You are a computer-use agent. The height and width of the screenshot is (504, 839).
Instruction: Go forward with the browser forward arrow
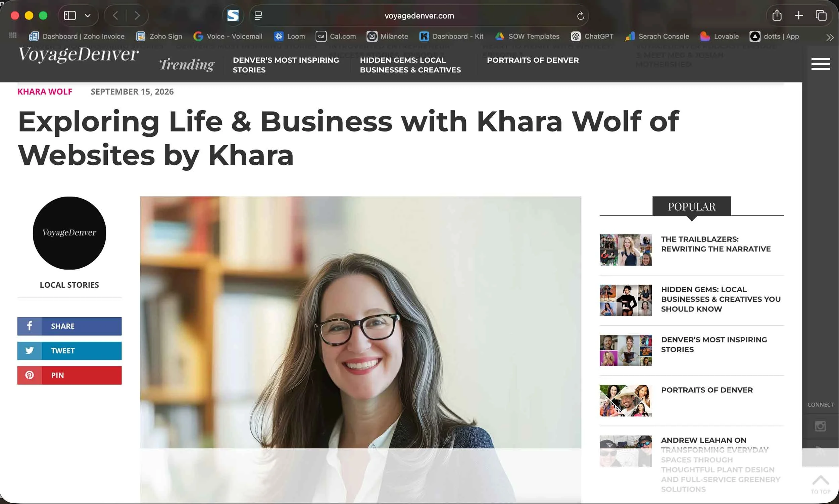(137, 16)
